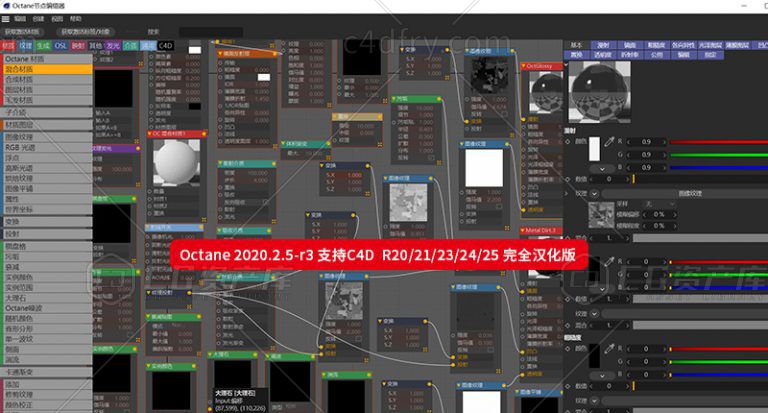The width and height of the screenshot is (768, 413).
Task: Open the 创建 menu
Action: (x=38, y=19)
